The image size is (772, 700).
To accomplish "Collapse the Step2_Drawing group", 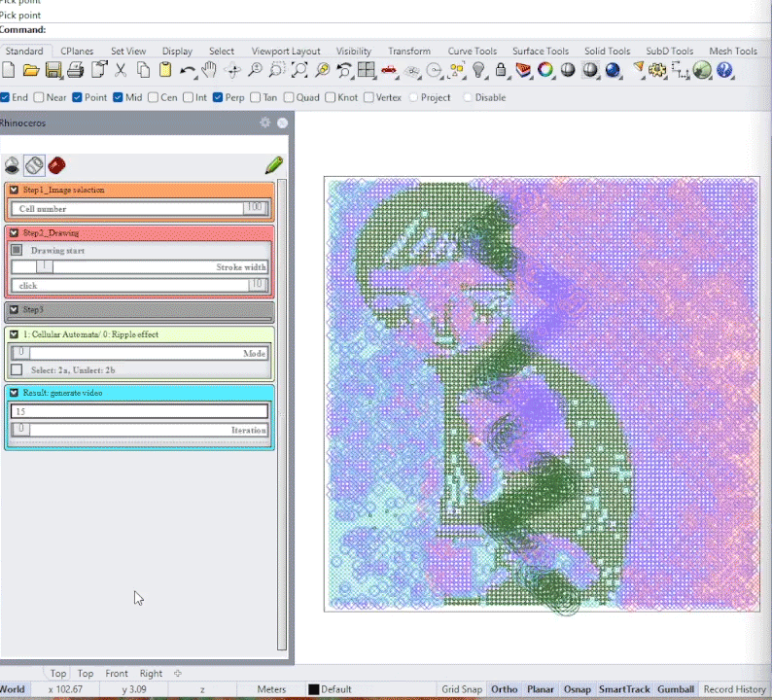I will coord(14,233).
